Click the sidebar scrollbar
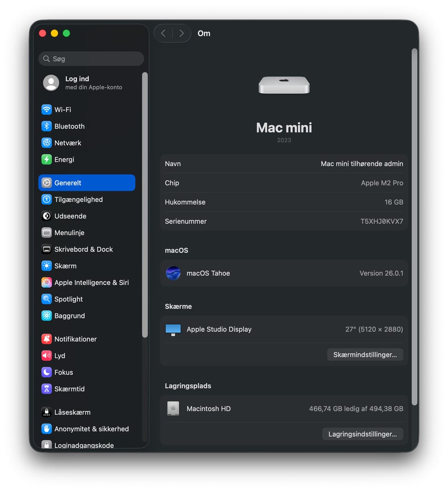The image size is (448, 491). [145, 205]
